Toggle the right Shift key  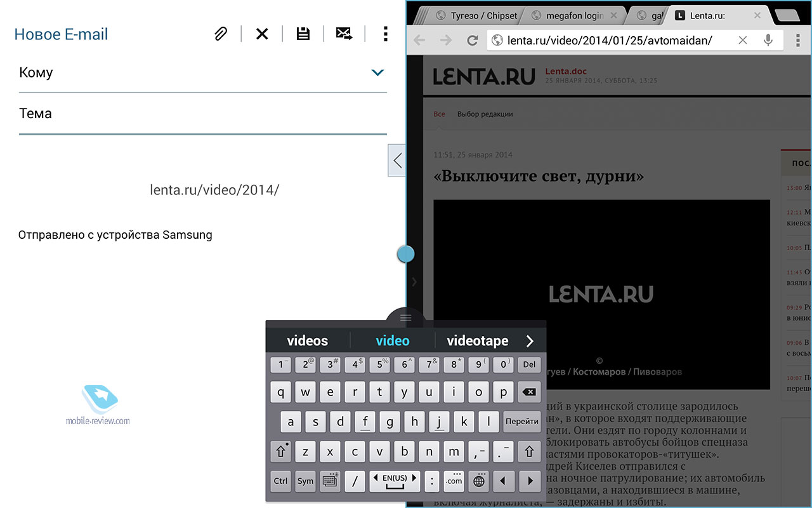point(528,451)
